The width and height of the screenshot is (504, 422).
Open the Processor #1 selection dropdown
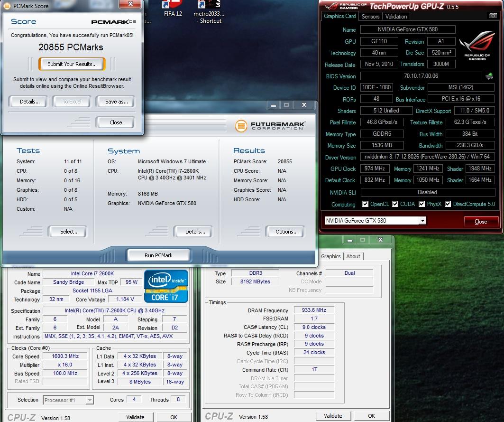click(90, 400)
